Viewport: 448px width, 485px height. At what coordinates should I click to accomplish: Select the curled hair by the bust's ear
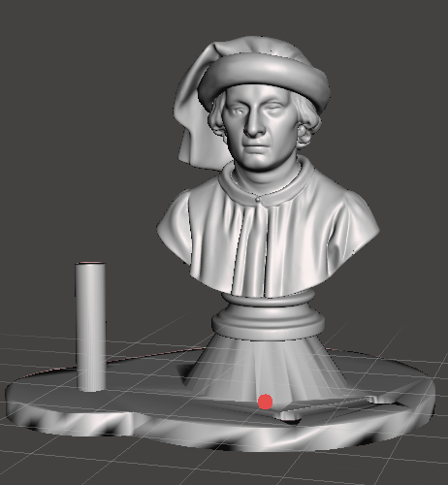click(306, 129)
